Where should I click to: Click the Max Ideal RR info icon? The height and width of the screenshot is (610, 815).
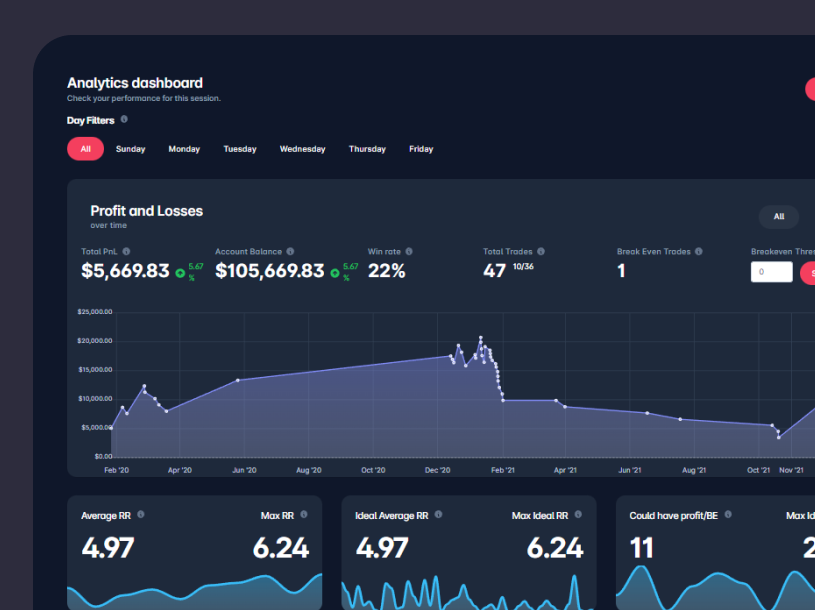tap(578, 515)
